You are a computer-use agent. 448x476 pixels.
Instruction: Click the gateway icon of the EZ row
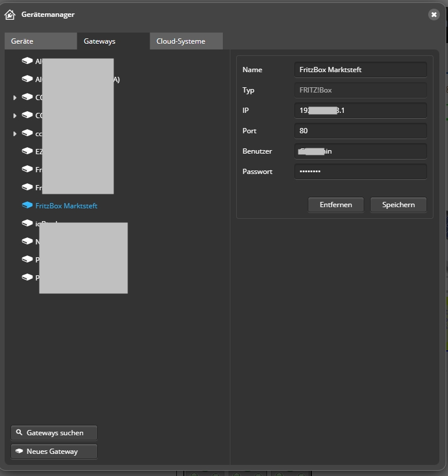27,151
